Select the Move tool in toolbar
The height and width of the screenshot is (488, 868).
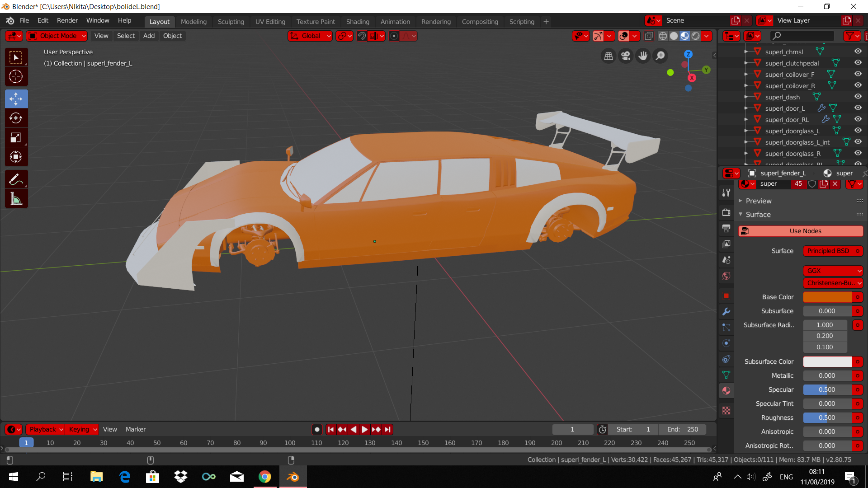16,99
